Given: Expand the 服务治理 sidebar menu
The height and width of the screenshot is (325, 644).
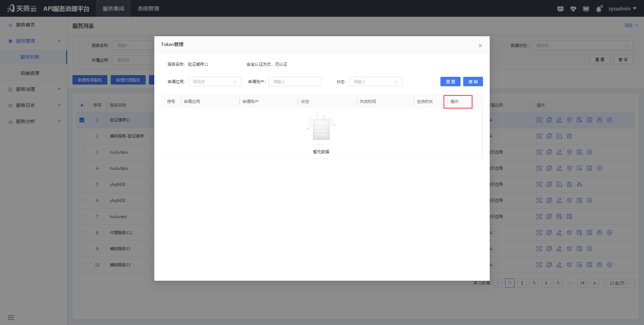Looking at the screenshot, I should [34, 89].
